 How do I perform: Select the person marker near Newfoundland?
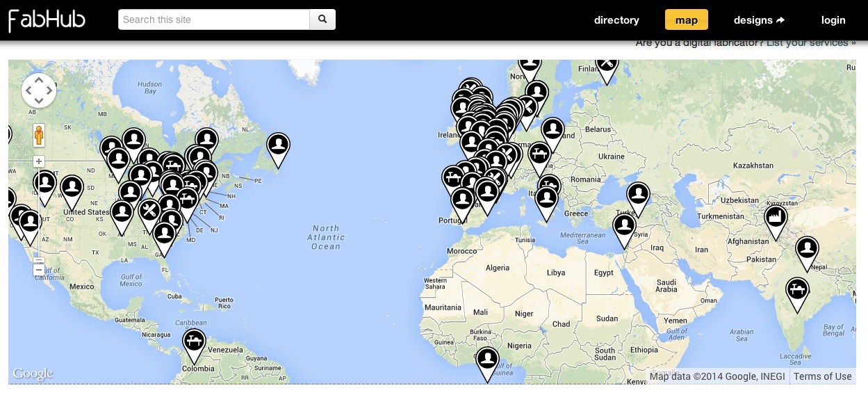[278, 145]
